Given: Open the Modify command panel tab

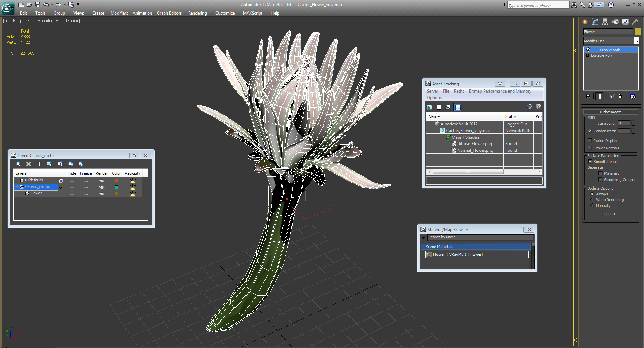Looking at the screenshot, I should point(595,22).
